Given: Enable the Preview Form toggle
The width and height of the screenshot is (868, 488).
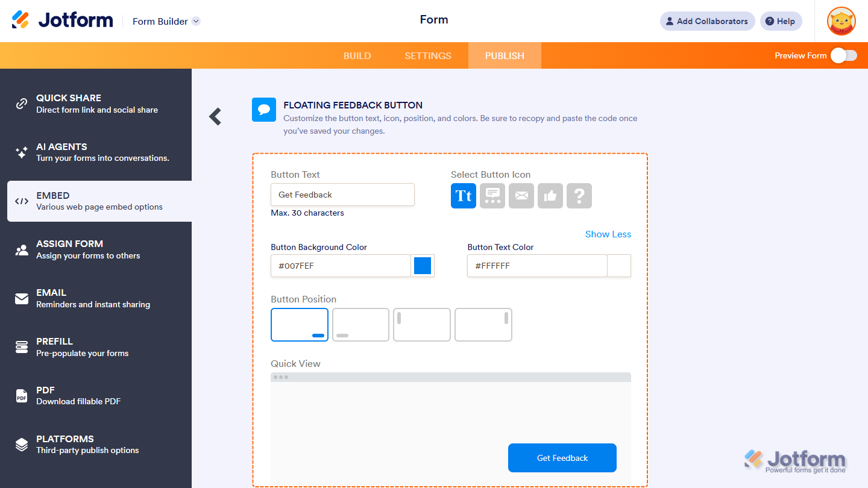Looking at the screenshot, I should coord(844,55).
